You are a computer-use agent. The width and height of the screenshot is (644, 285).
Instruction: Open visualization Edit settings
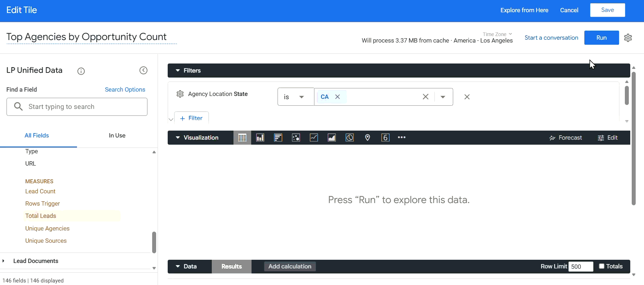tap(607, 138)
